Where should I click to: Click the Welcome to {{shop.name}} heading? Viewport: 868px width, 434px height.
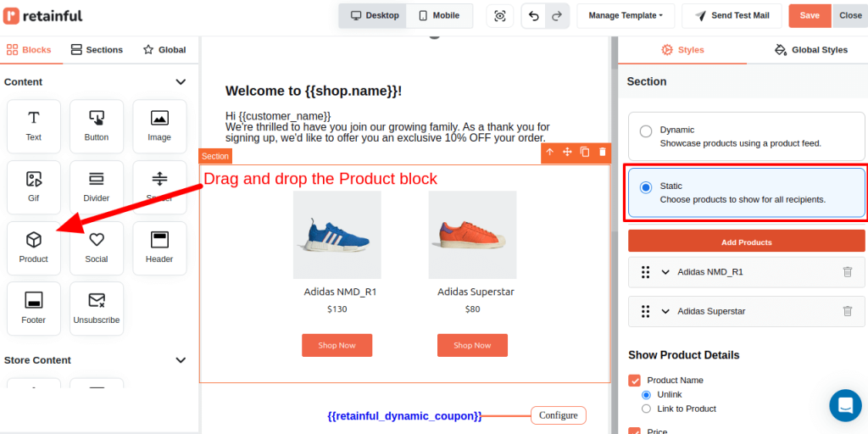tap(314, 91)
